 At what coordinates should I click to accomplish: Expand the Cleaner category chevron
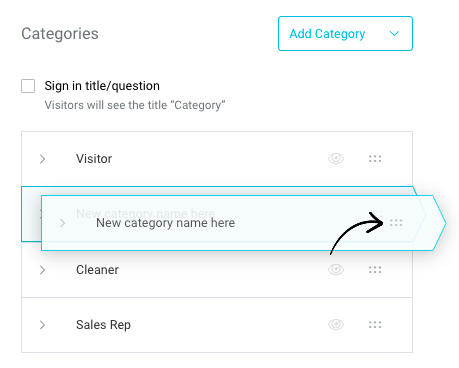pyautogui.click(x=42, y=270)
